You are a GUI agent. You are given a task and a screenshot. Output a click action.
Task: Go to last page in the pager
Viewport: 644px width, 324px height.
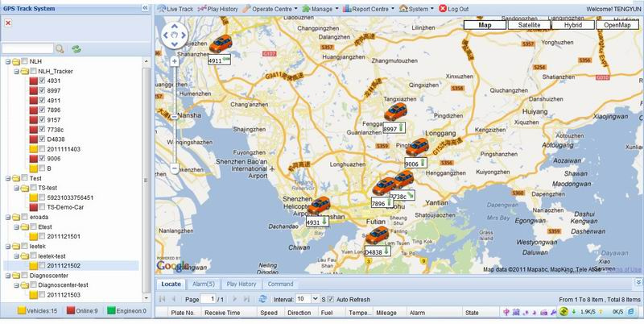pyautogui.click(x=246, y=299)
